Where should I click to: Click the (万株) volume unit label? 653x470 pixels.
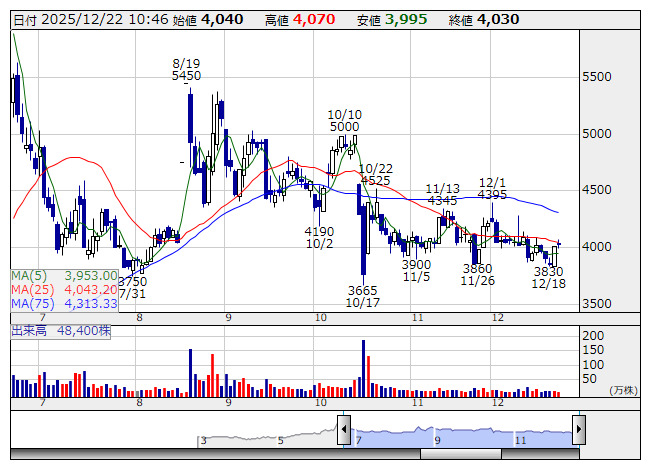[623, 390]
